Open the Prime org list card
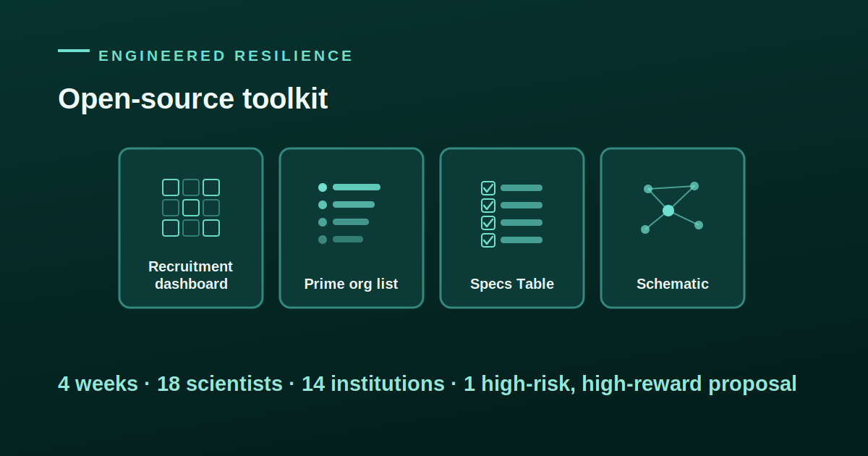 [352, 228]
